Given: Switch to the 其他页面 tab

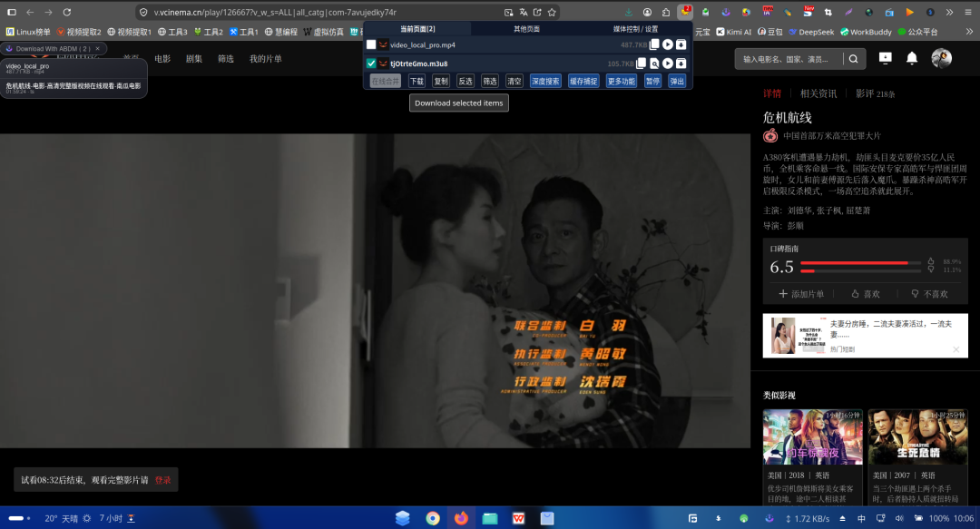Looking at the screenshot, I should tap(526, 29).
